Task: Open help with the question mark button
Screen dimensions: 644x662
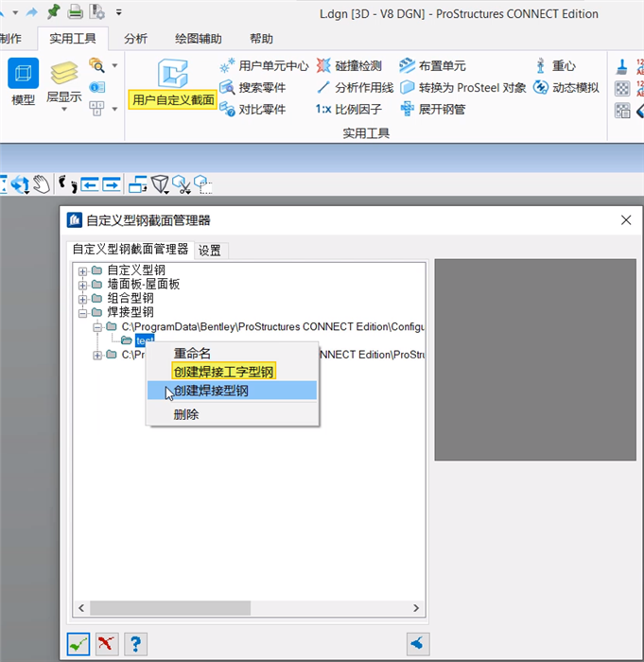Action: (135, 644)
